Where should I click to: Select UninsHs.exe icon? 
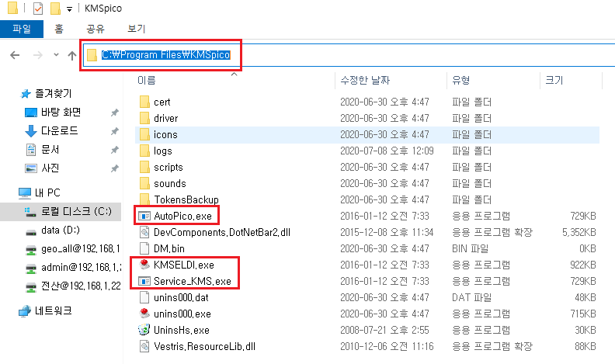144,330
